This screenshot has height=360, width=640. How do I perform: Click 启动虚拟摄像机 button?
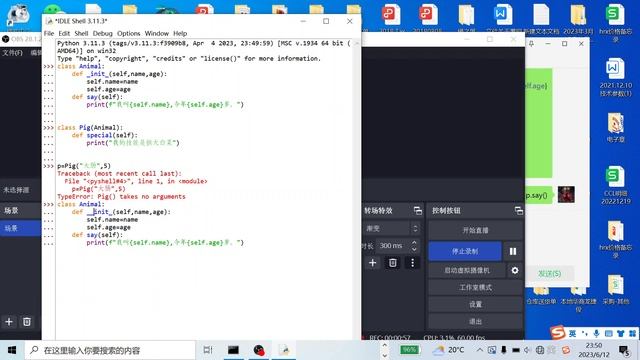(467, 270)
